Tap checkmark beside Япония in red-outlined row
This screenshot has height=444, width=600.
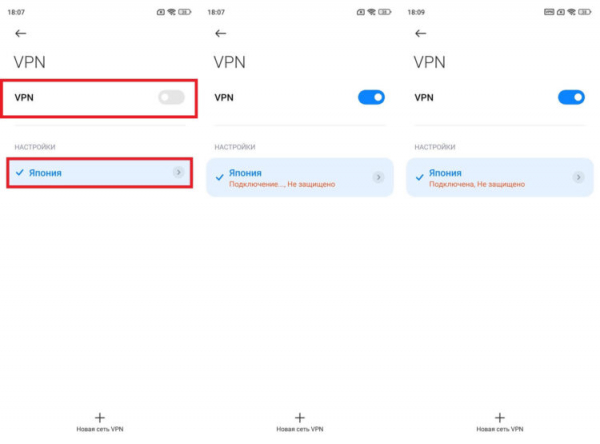coord(20,173)
